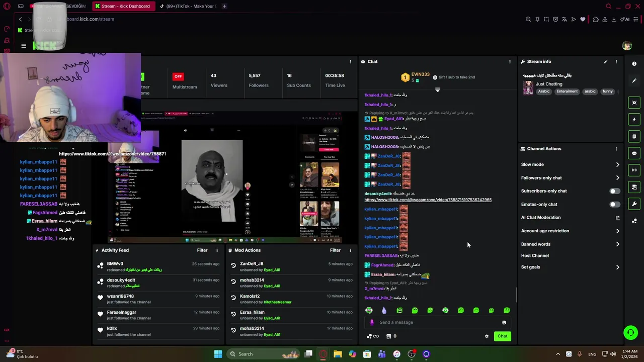Click the Arabic stream tag
Viewport: 644px width, 362px height.
[544, 92]
